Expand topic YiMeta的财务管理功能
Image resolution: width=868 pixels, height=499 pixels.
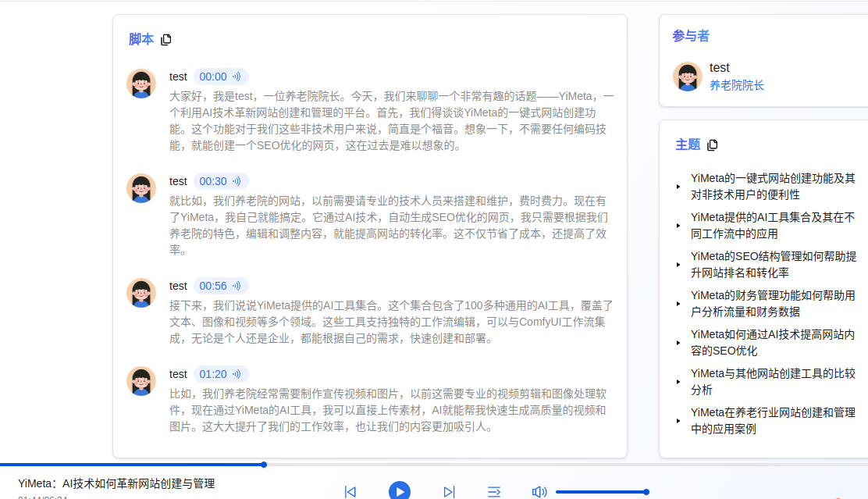tap(678, 304)
